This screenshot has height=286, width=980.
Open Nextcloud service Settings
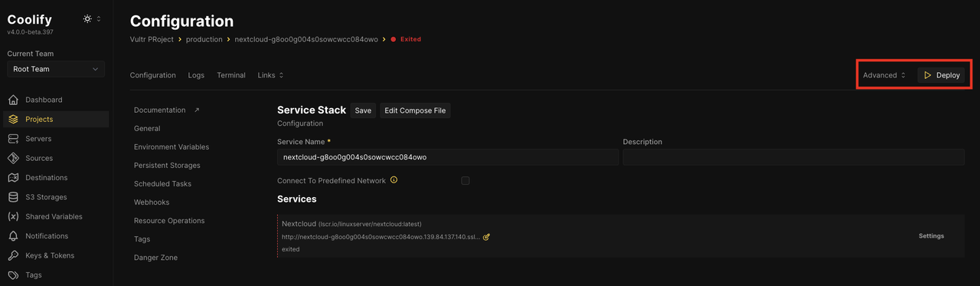(x=931, y=236)
